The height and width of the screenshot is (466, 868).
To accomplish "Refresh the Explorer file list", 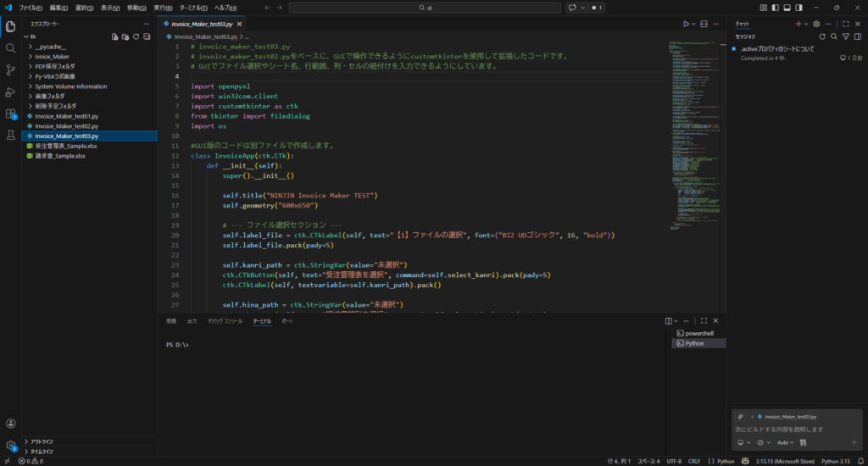I will tap(136, 36).
